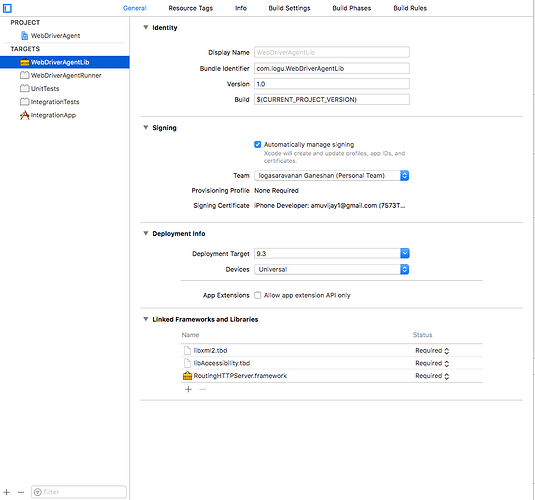Add a new target using bottom-left plus
Screen dimensions: 535x500
click(x=6, y=492)
